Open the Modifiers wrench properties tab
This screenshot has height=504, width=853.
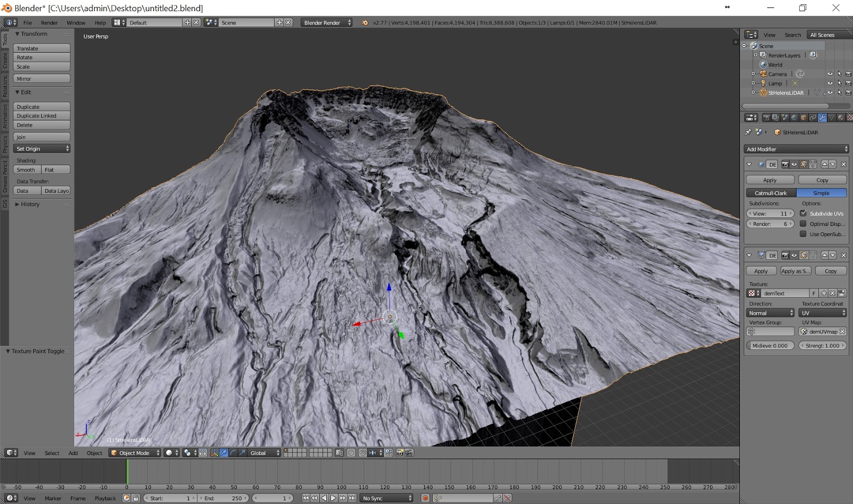click(x=822, y=118)
